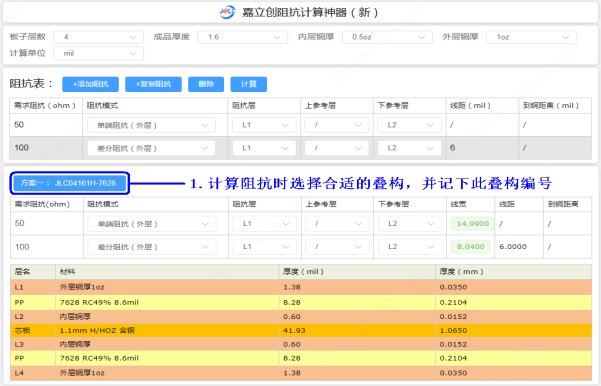Select the 方案一 JLC04161H-7628 tab

coord(69,183)
